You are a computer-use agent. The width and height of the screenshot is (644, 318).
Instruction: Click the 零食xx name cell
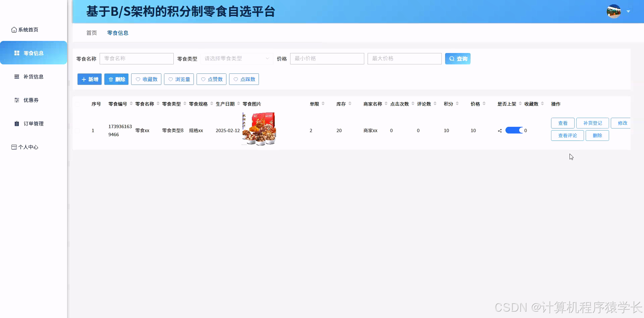click(x=142, y=130)
